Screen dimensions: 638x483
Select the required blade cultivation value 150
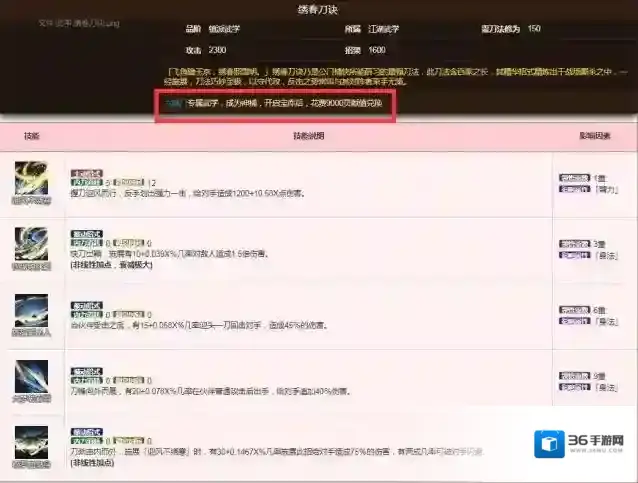534,28
